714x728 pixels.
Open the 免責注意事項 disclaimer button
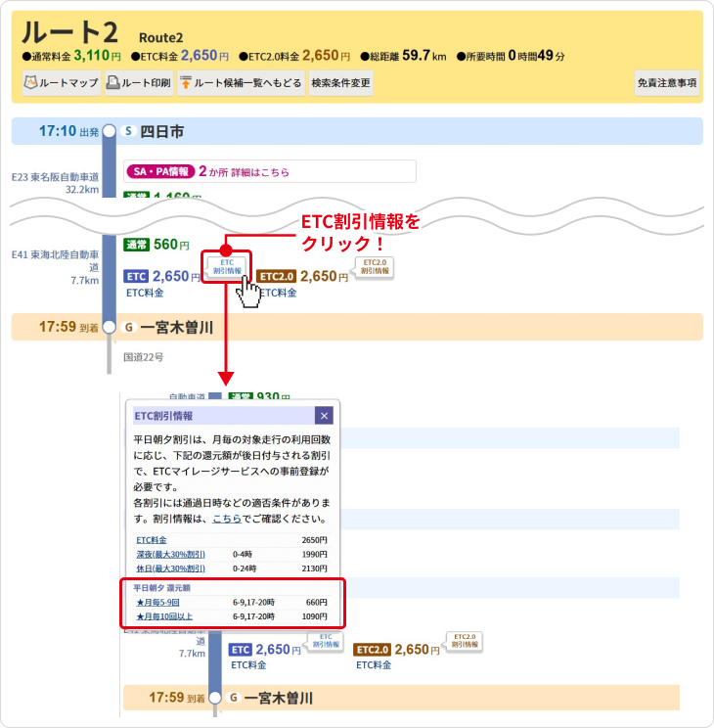[x=666, y=83]
